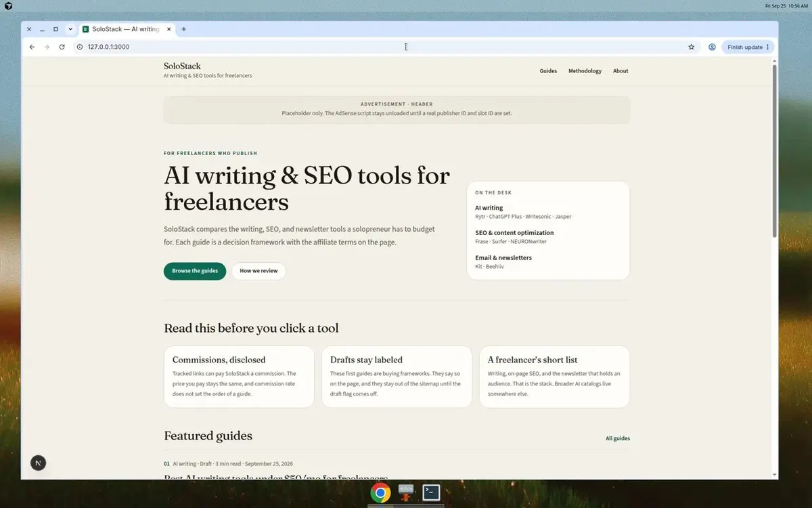Click the 'Featured guides' section heading
The width and height of the screenshot is (812, 508).
pos(208,436)
